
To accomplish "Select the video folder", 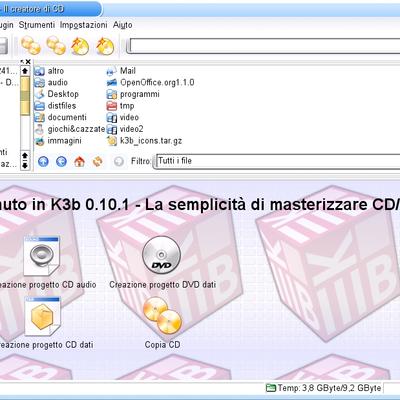I will click(x=123, y=117).
